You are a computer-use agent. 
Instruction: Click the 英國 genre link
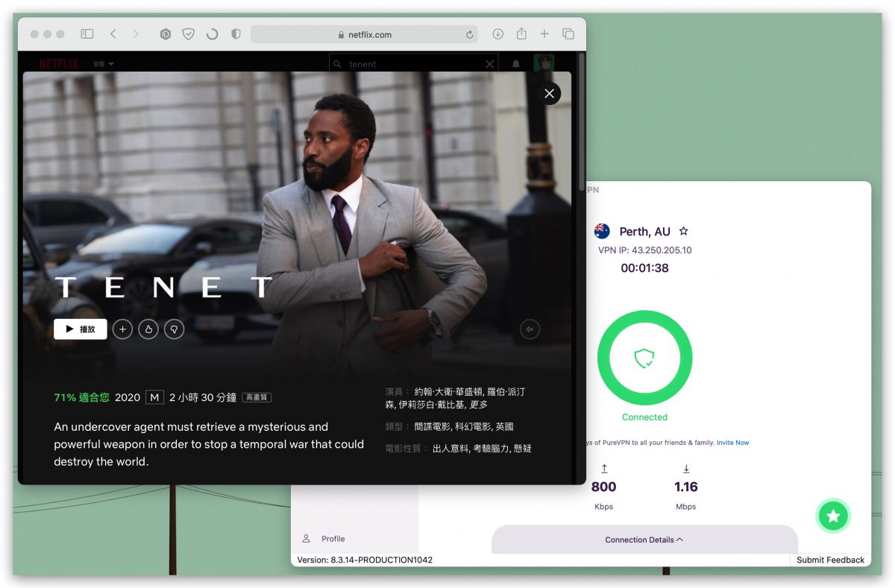(505, 427)
